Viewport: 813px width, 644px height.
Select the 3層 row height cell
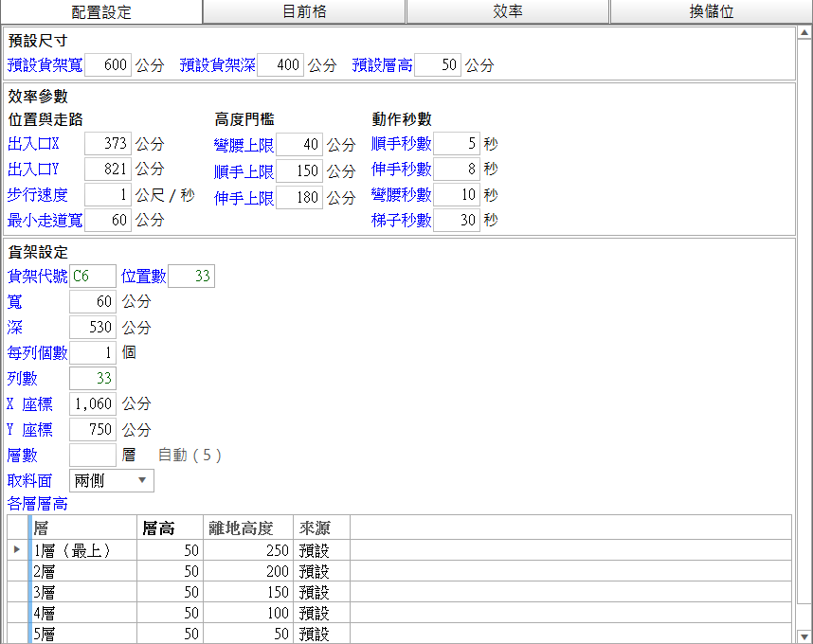click(170, 592)
